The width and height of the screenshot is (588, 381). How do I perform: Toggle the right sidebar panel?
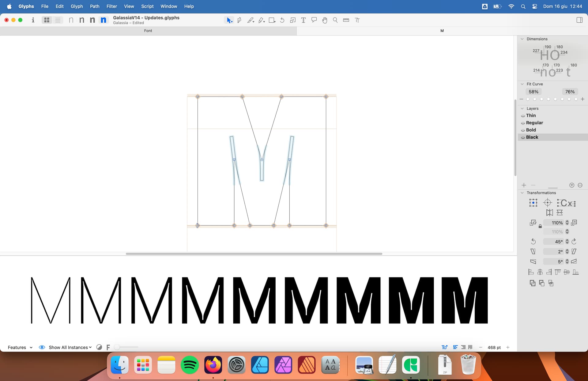tap(579, 20)
